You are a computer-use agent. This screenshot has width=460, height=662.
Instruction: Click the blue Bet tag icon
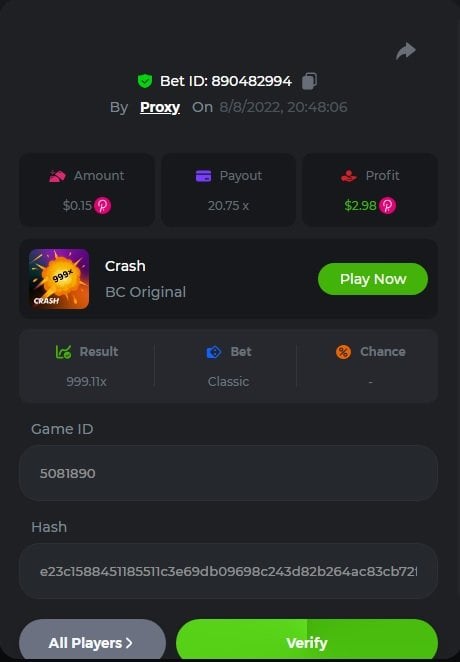click(x=214, y=352)
